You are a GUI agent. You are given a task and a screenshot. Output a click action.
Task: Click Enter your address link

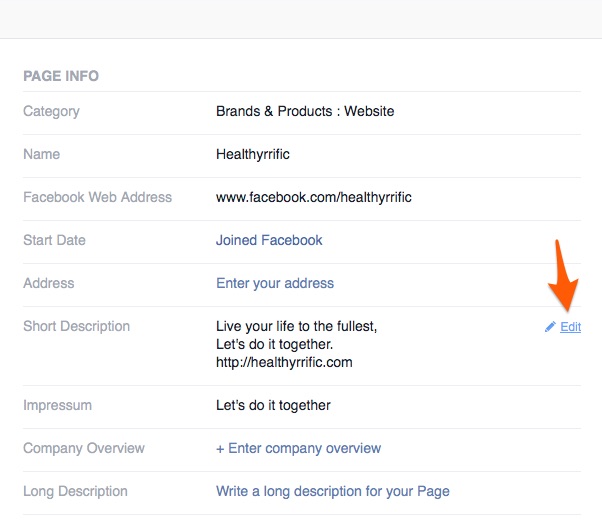tap(275, 283)
